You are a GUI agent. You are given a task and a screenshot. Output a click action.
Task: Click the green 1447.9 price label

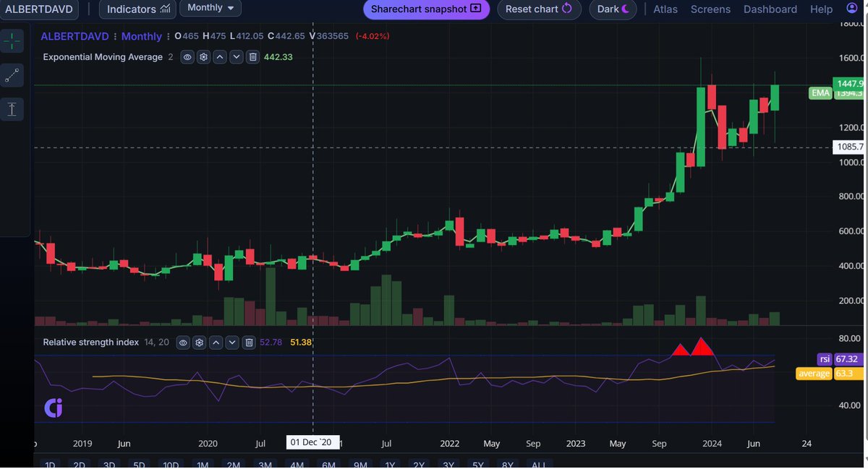848,84
